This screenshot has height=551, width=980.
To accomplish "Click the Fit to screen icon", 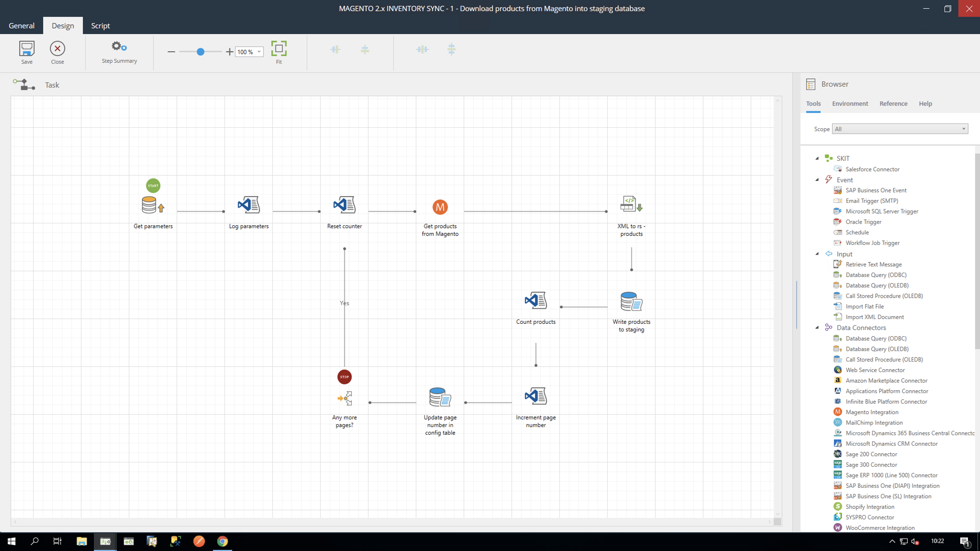I will (279, 49).
